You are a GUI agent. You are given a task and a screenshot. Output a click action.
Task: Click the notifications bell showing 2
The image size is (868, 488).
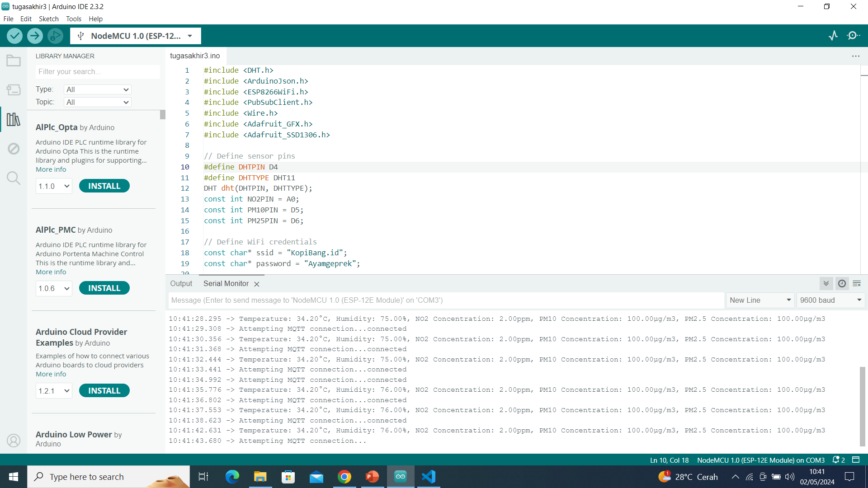pyautogui.click(x=839, y=460)
